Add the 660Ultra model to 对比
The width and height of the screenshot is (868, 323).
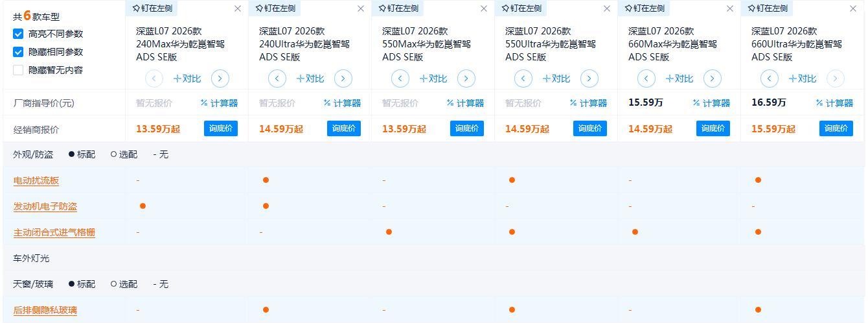click(803, 78)
